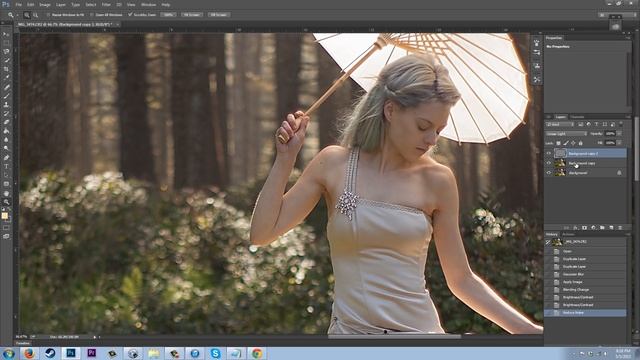Create a new group folder icon

pos(602,228)
